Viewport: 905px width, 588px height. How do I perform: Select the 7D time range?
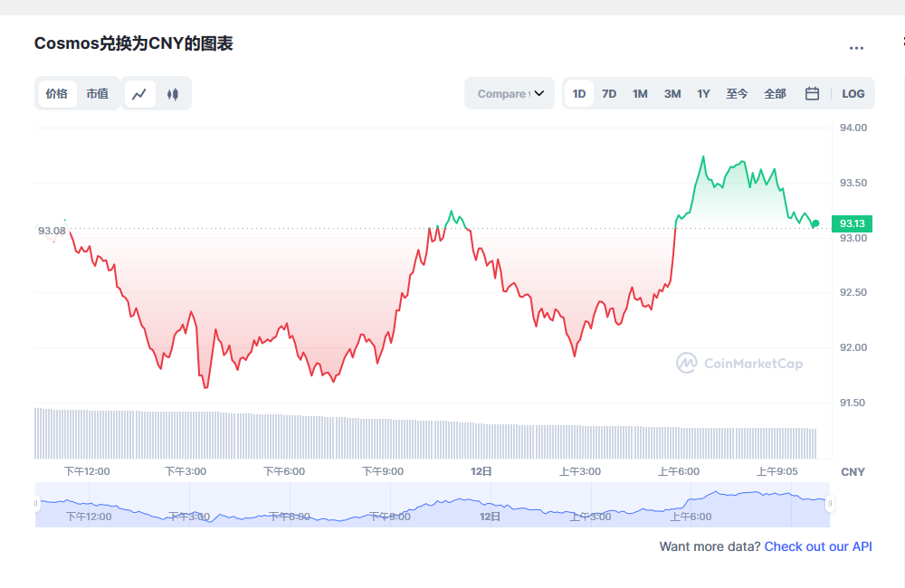click(609, 93)
